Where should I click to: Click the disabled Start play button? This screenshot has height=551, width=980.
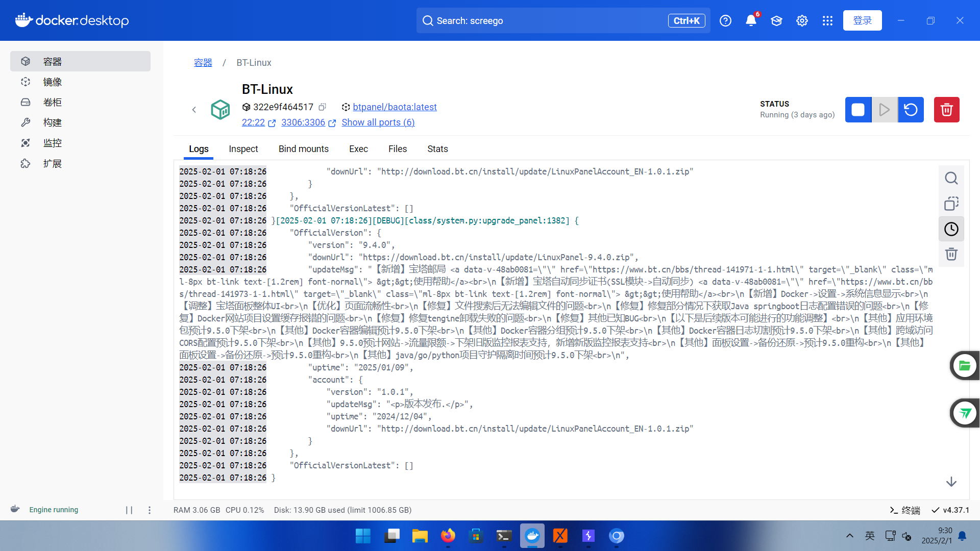coord(885,110)
